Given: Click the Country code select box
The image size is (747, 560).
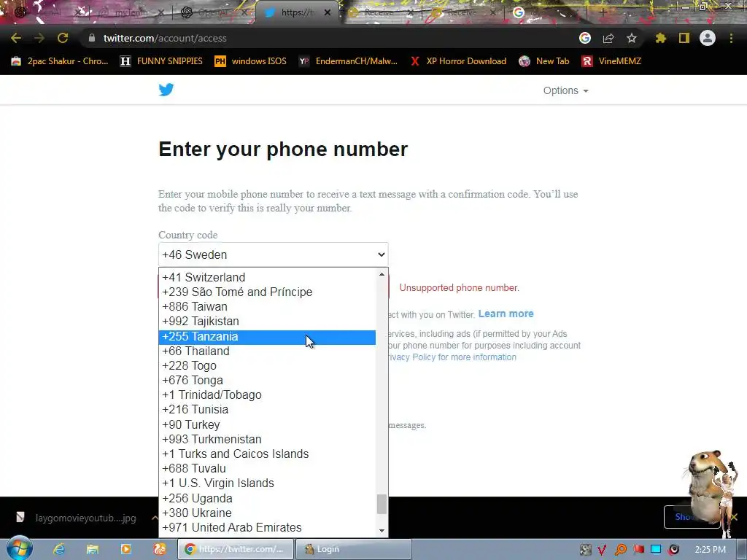Looking at the screenshot, I should coord(273,254).
